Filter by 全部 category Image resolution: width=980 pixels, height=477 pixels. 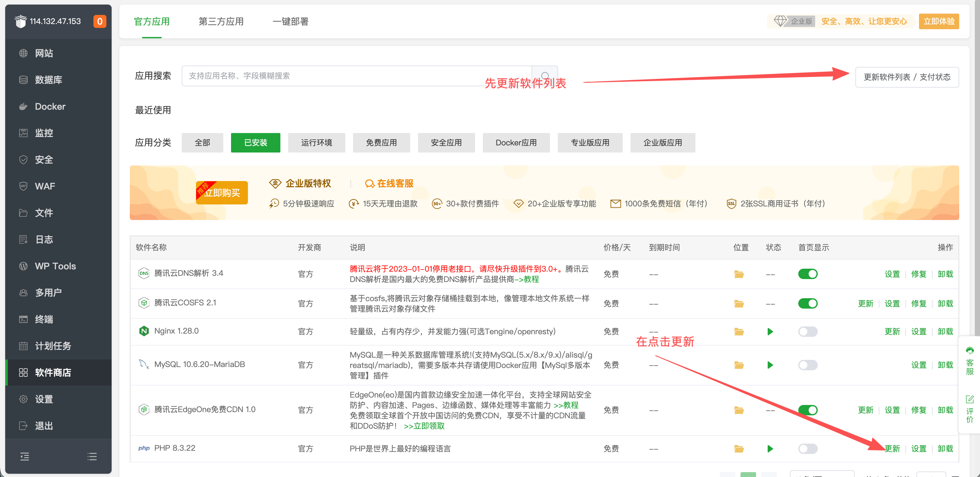tap(202, 143)
